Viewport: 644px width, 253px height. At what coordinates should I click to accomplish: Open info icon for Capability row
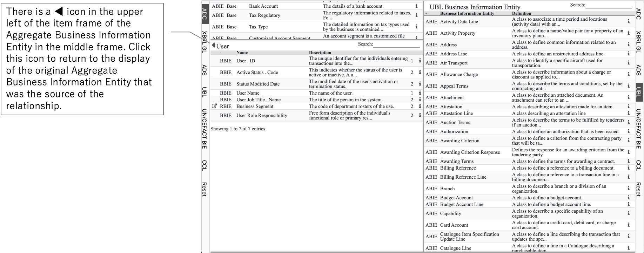point(629,213)
